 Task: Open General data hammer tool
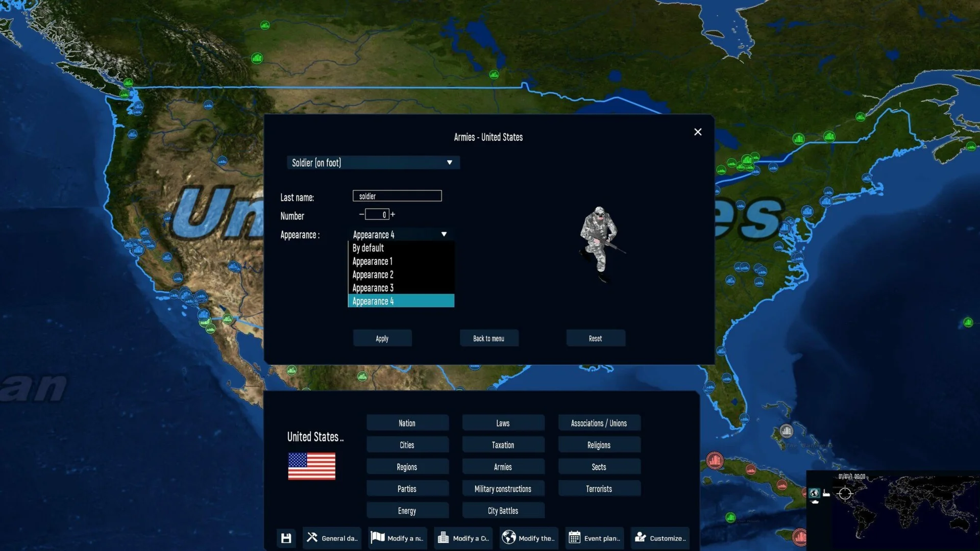point(332,538)
